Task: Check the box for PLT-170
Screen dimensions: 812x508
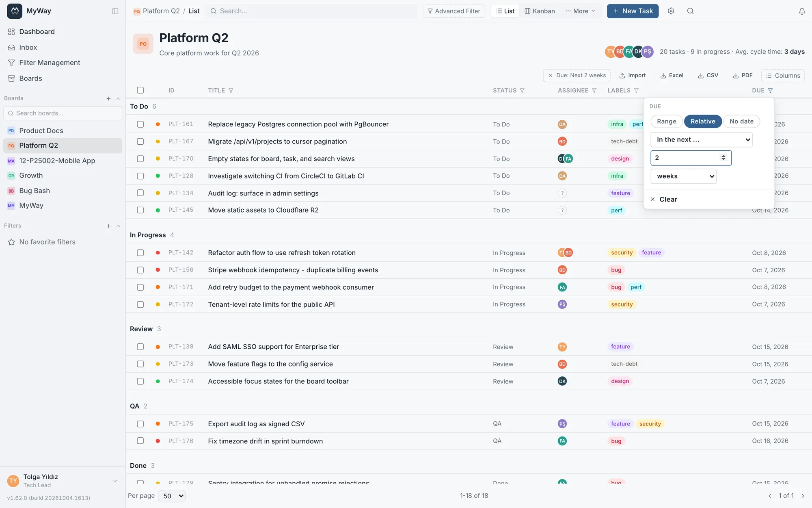Action: (x=140, y=159)
